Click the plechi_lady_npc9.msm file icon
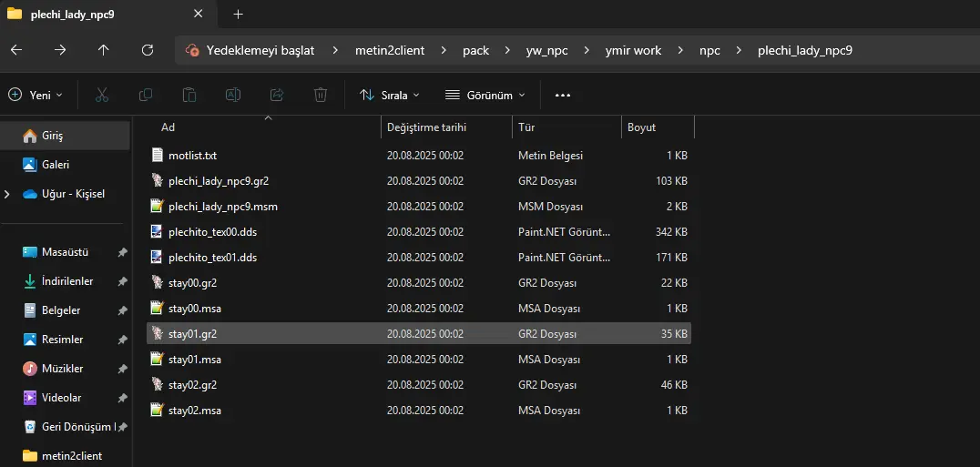 coord(157,207)
